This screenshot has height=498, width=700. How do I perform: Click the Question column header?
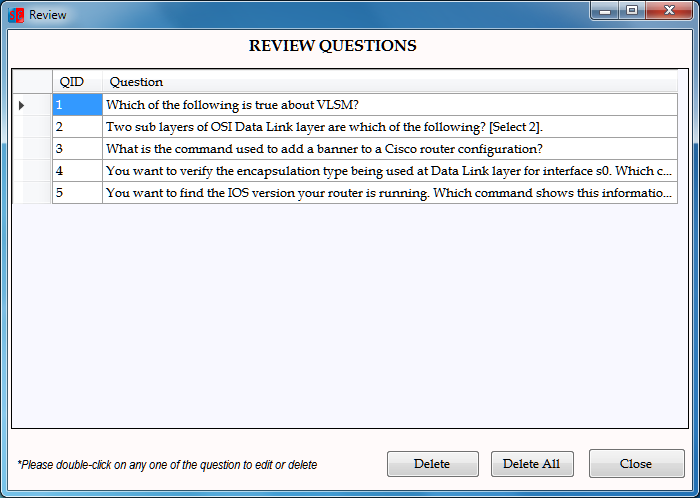click(x=390, y=82)
